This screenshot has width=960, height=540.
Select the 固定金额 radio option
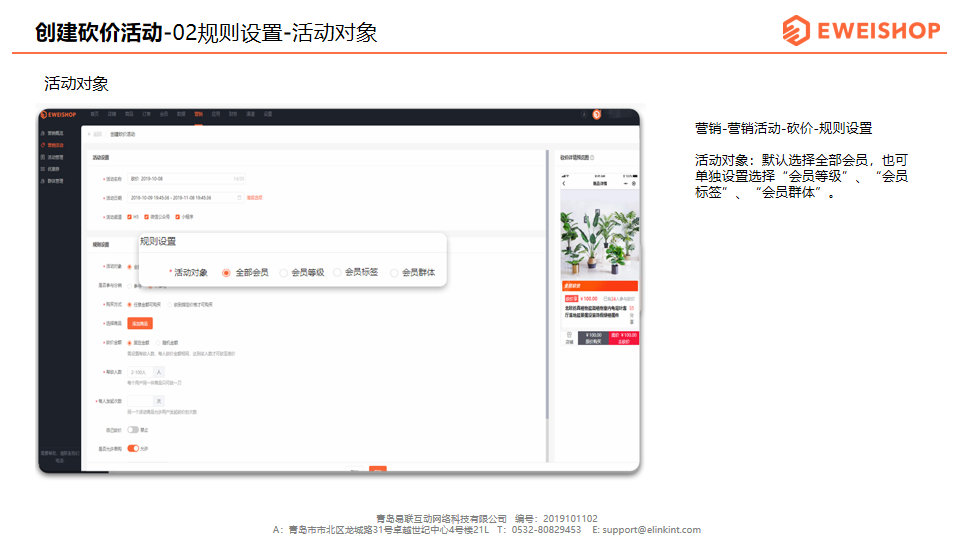point(129,343)
